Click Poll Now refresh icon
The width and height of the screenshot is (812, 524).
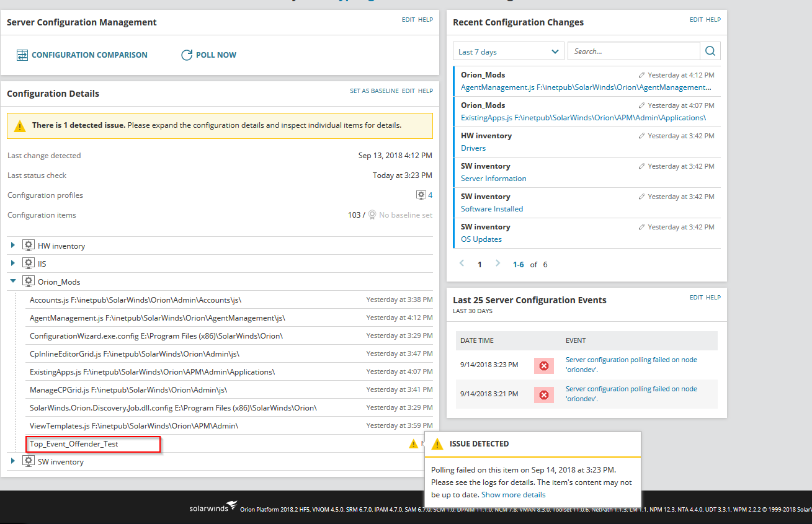pyautogui.click(x=187, y=55)
